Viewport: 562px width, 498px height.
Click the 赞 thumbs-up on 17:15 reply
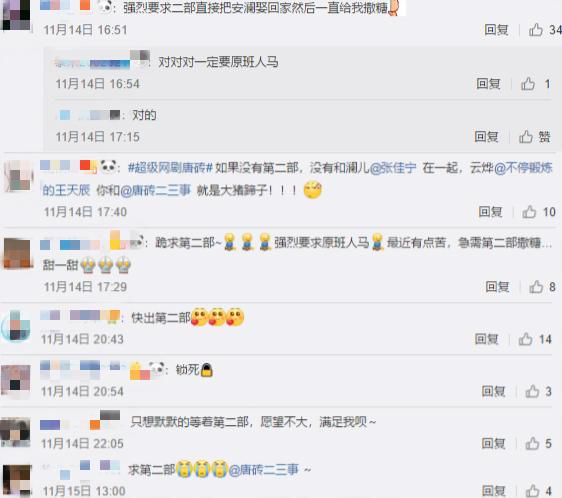(x=526, y=137)
